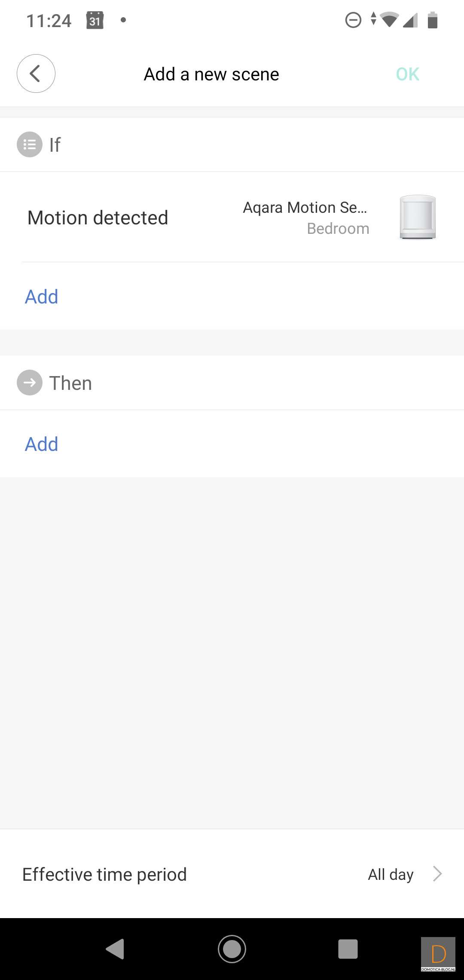Tap the back arrow button
Image resolution: width=464 pixels, height=980 pixels.
pos(36,73)
